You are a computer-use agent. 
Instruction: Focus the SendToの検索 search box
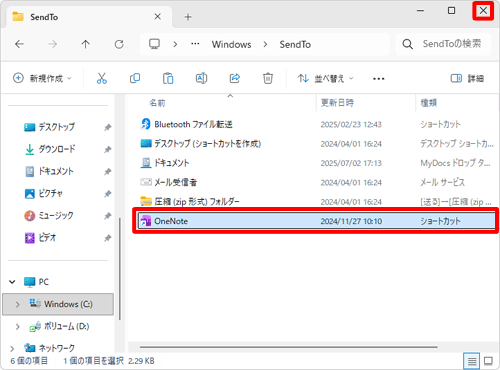tap(443, 44)
